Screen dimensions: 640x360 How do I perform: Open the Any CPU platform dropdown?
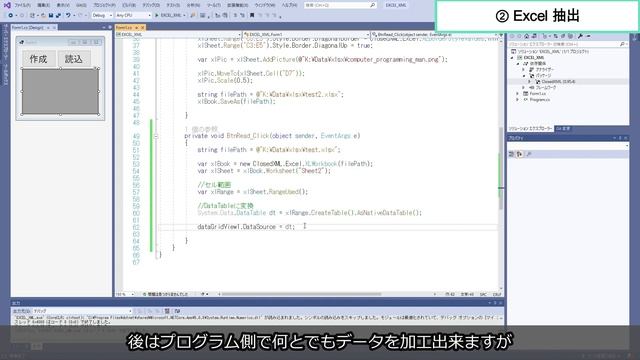pos(133,15)
